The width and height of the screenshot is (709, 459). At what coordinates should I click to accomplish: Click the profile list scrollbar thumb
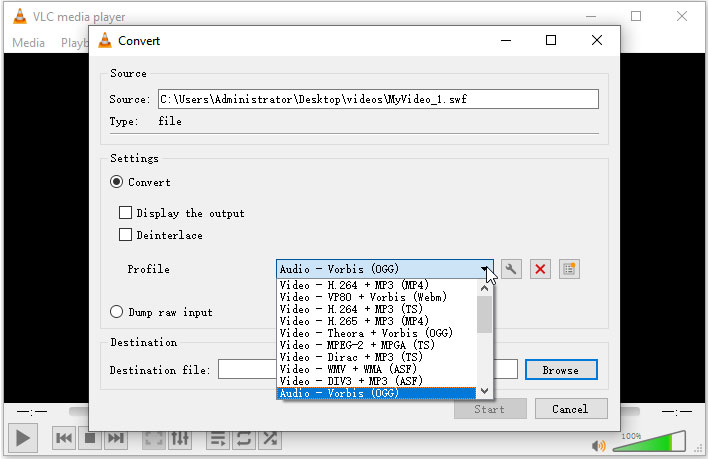point(485,315)
